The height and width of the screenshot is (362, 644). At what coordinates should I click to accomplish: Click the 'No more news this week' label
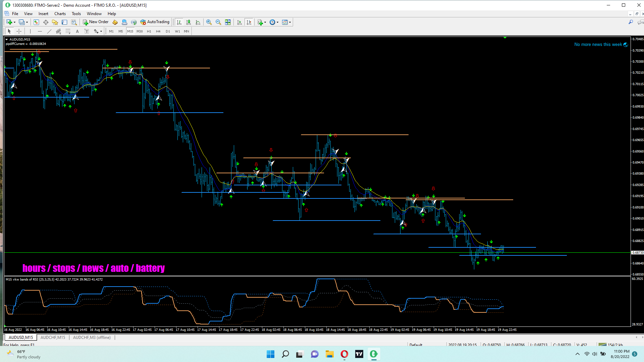click(598, 45)
